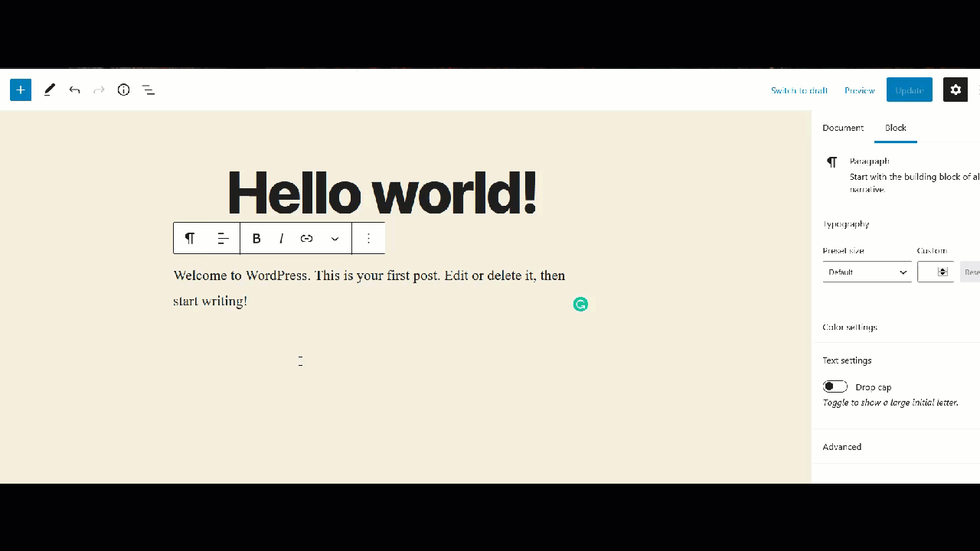
Task: Toggle the settings gear sidebar icon
Action: click(955, 90)
